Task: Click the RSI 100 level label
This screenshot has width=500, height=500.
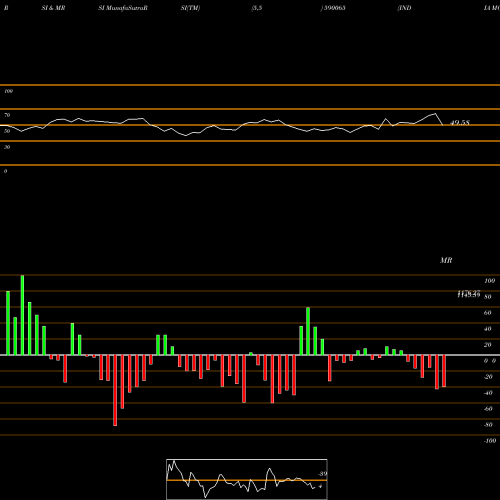Action: pyautogui.click(x=8, y=91)
